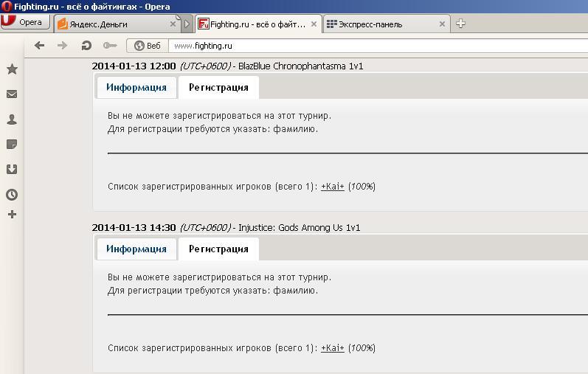Open Информация tab of Injustice tournament
The height and width of the screenshot is (374, 588).
(x=136, y=249)
